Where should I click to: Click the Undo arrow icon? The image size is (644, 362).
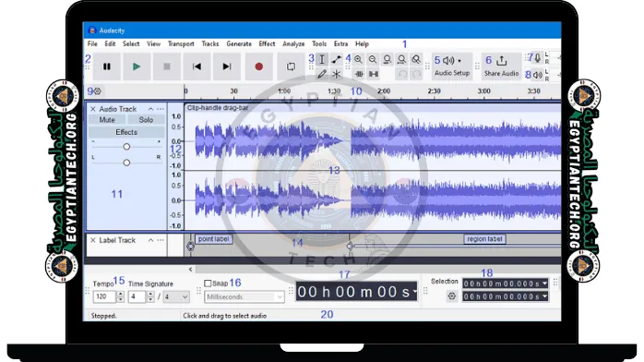[402, 74]
